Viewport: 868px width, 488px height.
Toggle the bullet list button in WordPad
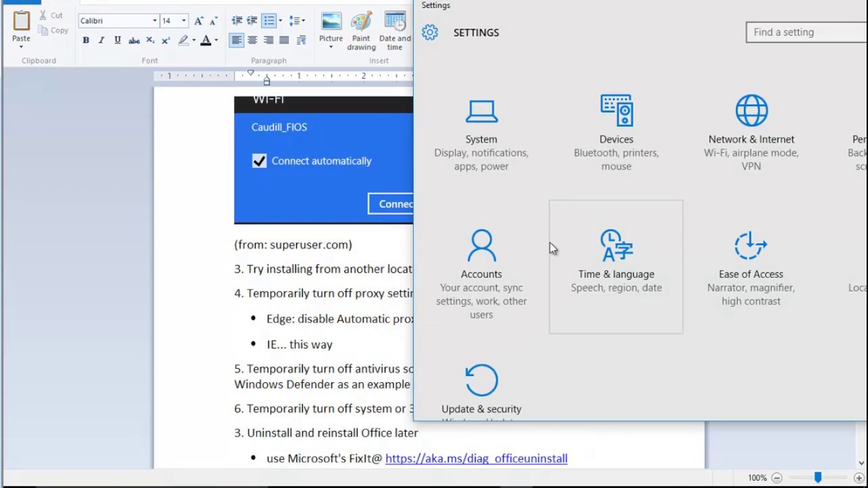click(269, 21)
